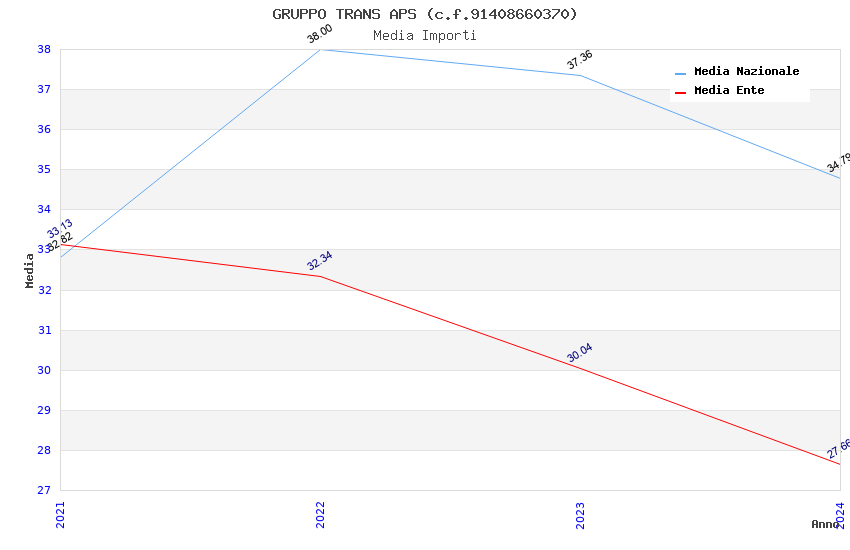
Task: Click the 37.36 data point label
Action: pyautogui.click(x=580, y=60)
